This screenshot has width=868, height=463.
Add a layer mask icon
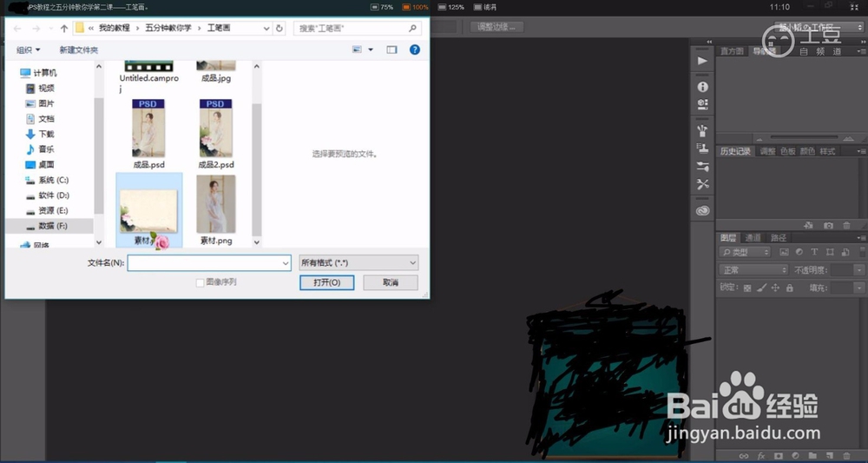(x=779, y=456)
